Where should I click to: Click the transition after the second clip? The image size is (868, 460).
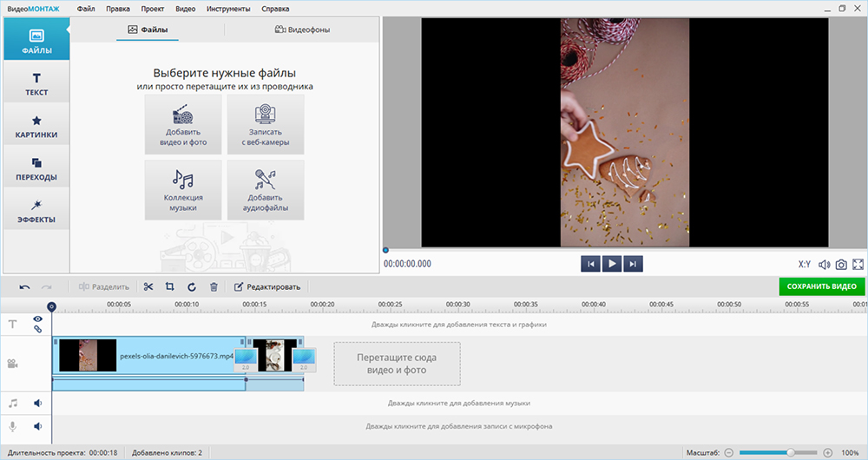pos(304,358)
